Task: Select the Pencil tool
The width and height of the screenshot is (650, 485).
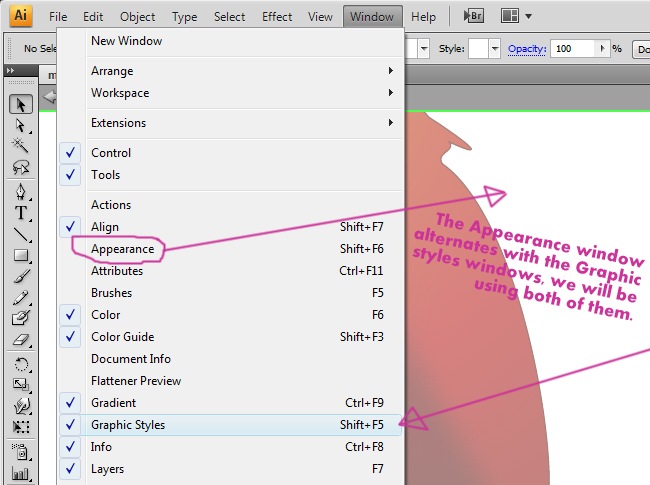Action: (x=21, y=297)
